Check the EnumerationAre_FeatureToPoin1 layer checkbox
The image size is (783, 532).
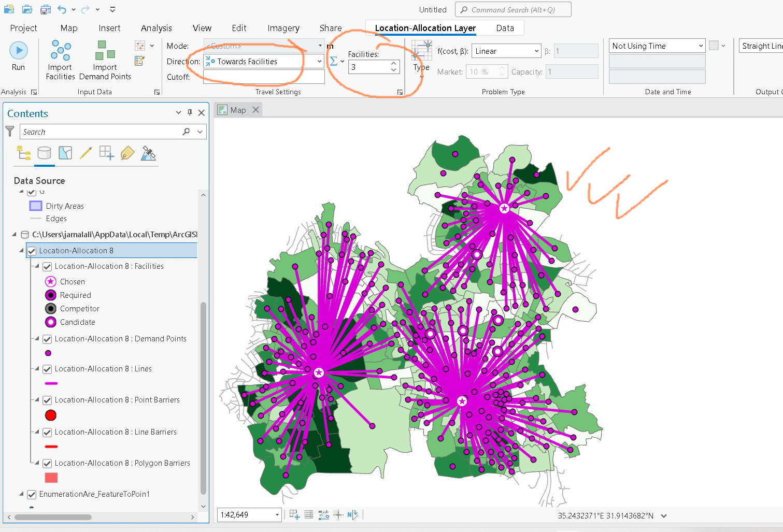pos(32,494)
